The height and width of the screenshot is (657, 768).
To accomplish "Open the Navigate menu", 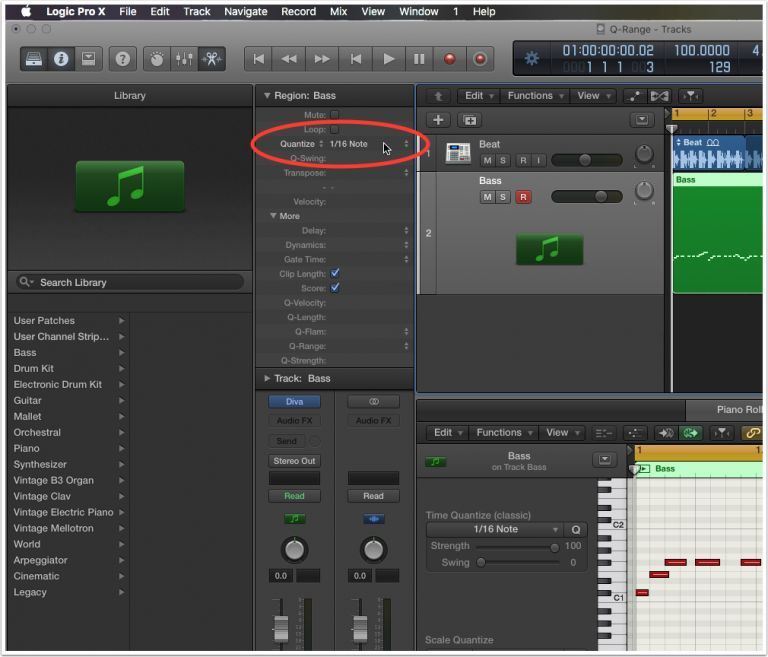I will pyautogui.click(x=246, y=11).
